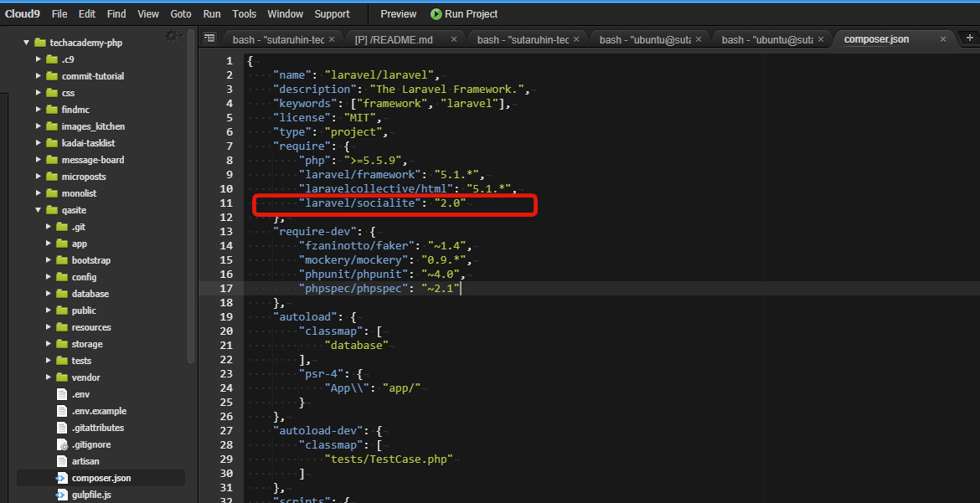Expand the .git folder arrow
This screenshot has height=503, width=980.
(48, 227)
